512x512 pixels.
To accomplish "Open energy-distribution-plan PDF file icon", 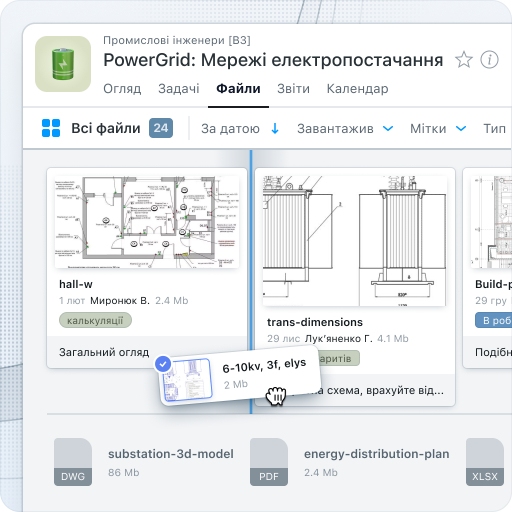I will (x=269, y=462).
